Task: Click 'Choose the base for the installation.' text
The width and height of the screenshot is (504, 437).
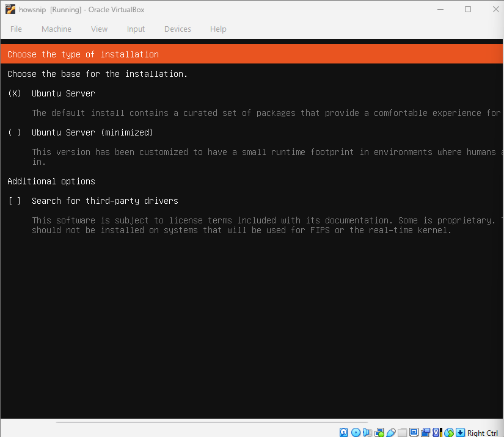Action: coord(97,74)
